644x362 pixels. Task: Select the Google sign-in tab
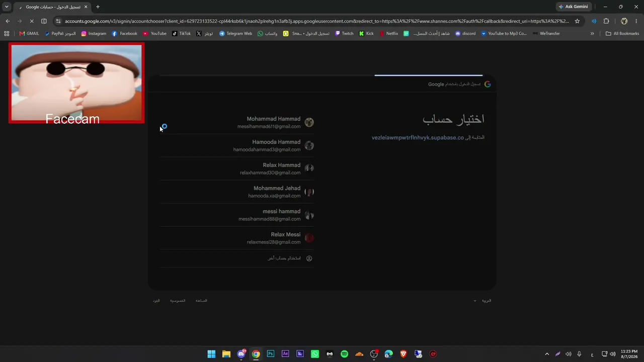[x=53, y=7]
